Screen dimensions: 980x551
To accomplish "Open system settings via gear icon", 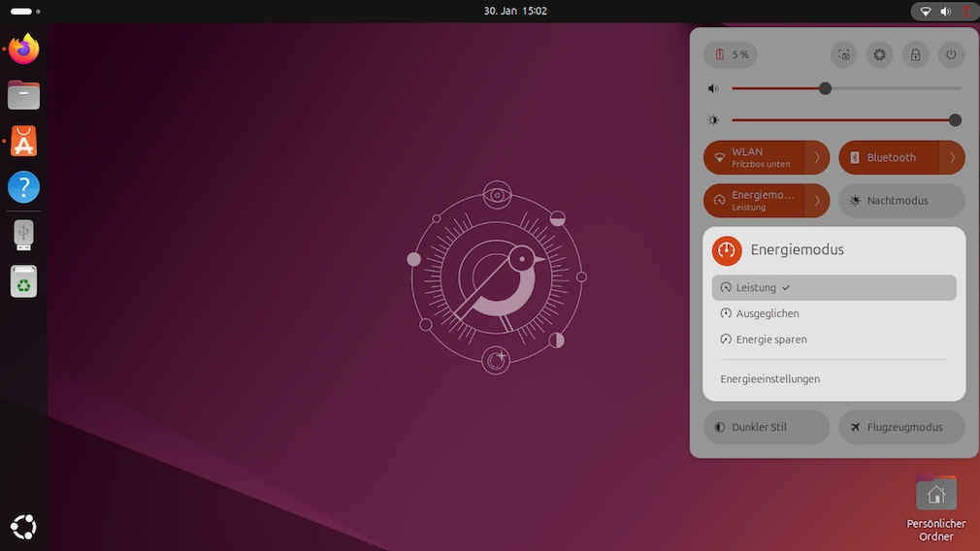I will tap(880, 55).
